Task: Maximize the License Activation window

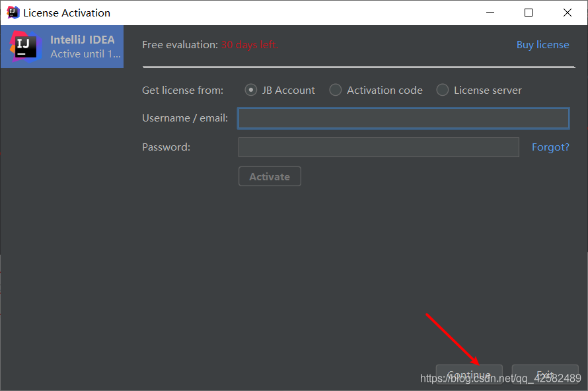Action: click(529, 13)
